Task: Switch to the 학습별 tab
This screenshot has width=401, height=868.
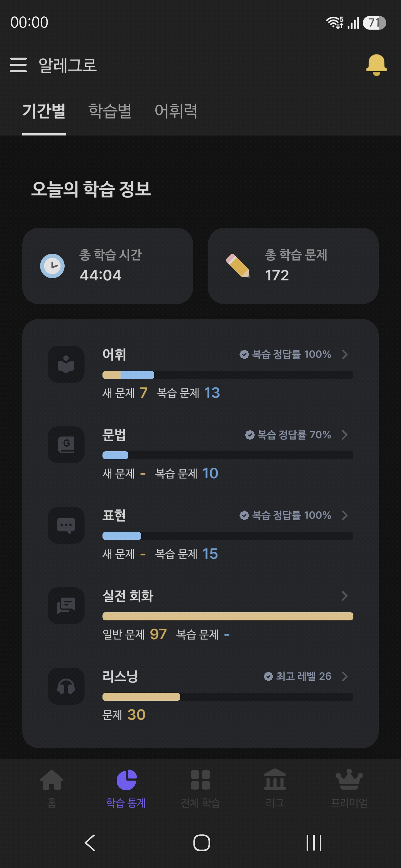Action: click(110, 111)
